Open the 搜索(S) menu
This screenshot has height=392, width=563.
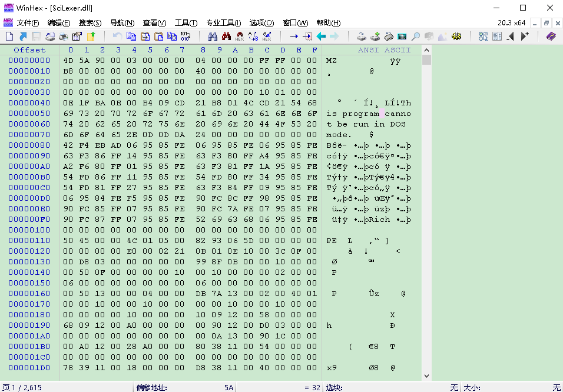pos(90,23)
